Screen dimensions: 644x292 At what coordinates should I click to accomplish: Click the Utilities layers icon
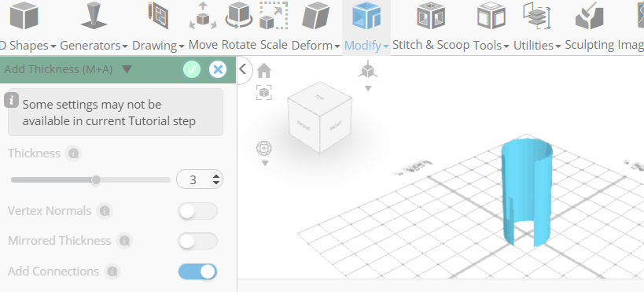537,16
